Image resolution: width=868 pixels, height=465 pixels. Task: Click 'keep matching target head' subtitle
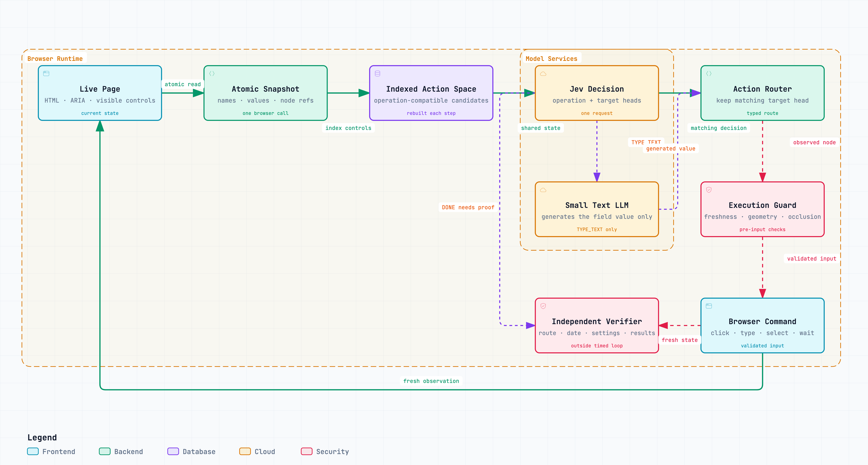(762, 100)
